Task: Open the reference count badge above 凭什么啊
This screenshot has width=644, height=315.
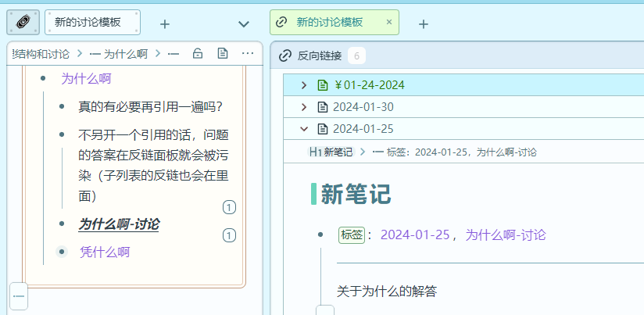Action: click(229, 235)
